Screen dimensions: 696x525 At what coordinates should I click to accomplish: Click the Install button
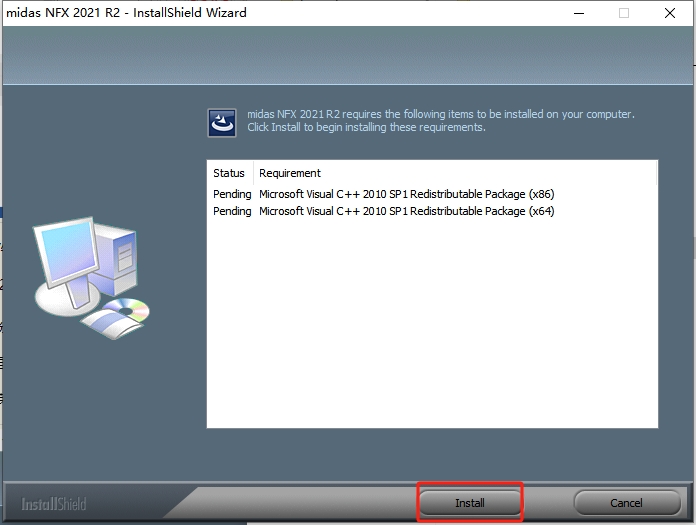[470, 503]
